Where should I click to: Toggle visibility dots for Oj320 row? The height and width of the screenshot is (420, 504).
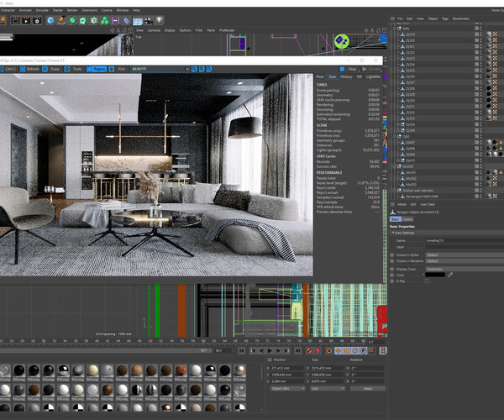click(481, 40)
